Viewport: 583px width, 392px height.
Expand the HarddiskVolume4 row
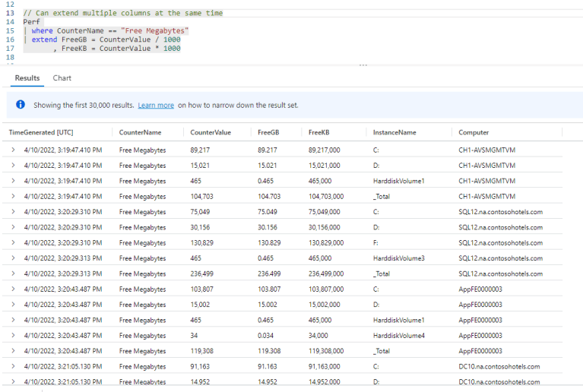[x=13, y=336]
